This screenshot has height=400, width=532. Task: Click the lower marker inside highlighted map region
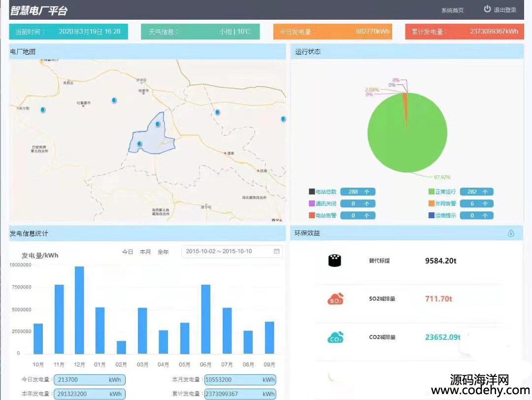[139, 144]
